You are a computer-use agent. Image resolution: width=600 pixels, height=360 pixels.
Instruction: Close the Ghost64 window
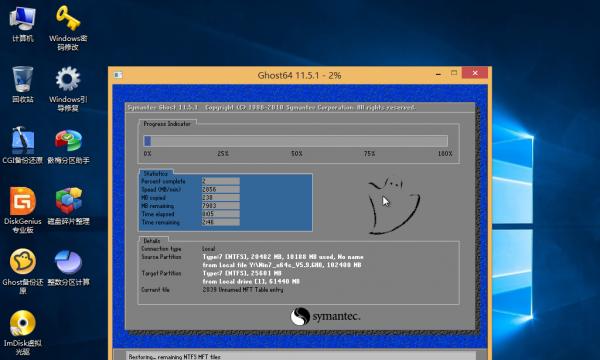click(x=475, y=73)
